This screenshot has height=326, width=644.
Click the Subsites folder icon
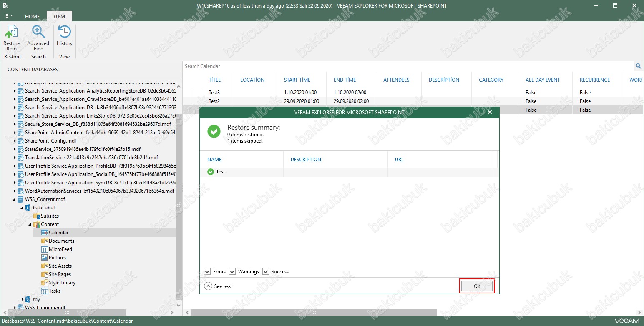coord(37,216)
